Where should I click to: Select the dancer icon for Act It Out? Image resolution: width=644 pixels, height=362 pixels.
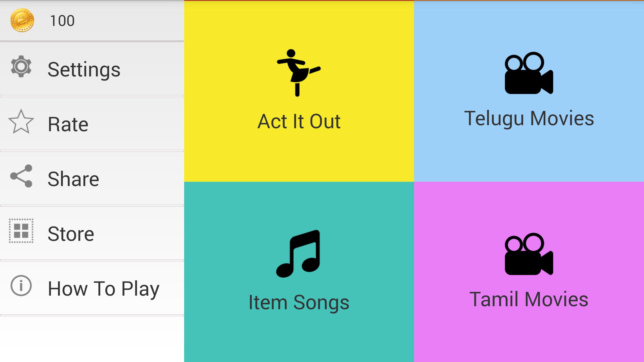click(x=298, y=73)
